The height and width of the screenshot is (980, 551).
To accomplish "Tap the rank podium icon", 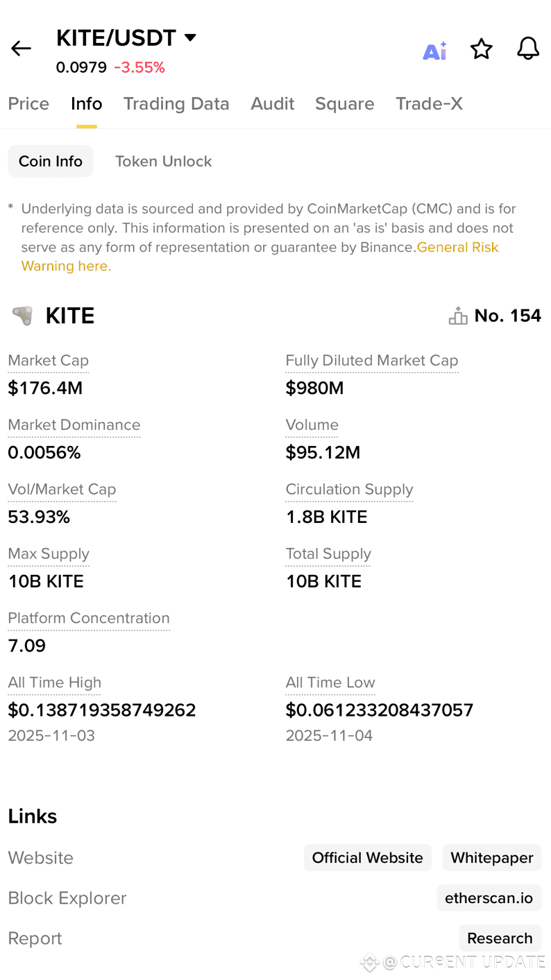I will 458,316.
